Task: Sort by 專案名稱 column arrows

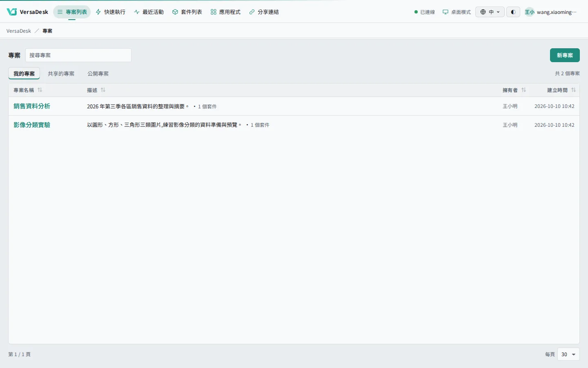Action: (40, 90)
